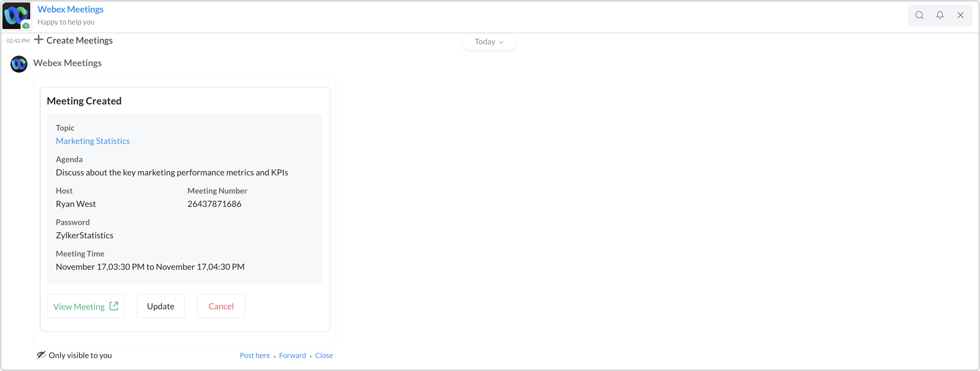Forward the meeting message
Screen dimensions: 980x371
click(293, 355)
